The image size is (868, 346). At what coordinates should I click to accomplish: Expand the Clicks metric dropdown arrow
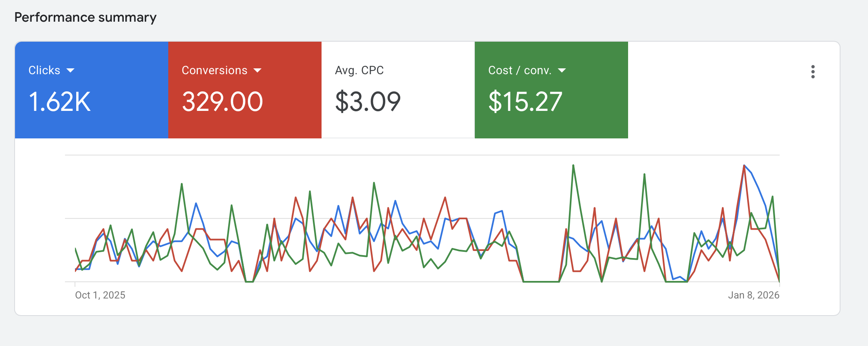(x=70, y=70)
